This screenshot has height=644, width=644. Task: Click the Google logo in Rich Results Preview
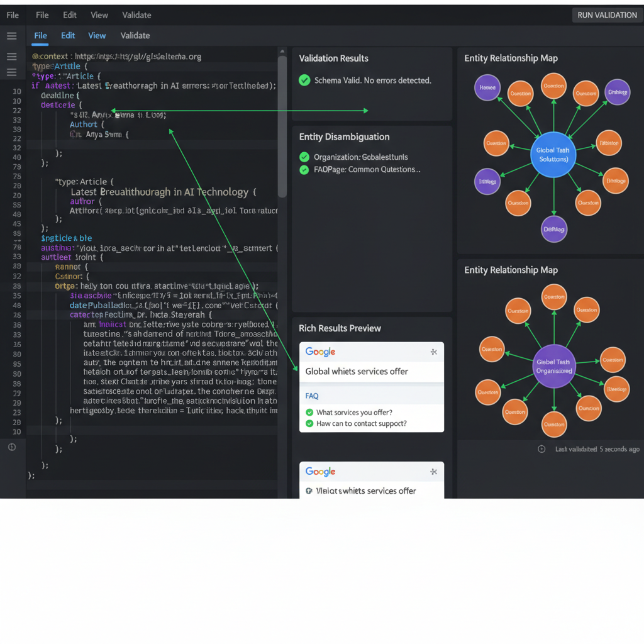pos(320,352)
